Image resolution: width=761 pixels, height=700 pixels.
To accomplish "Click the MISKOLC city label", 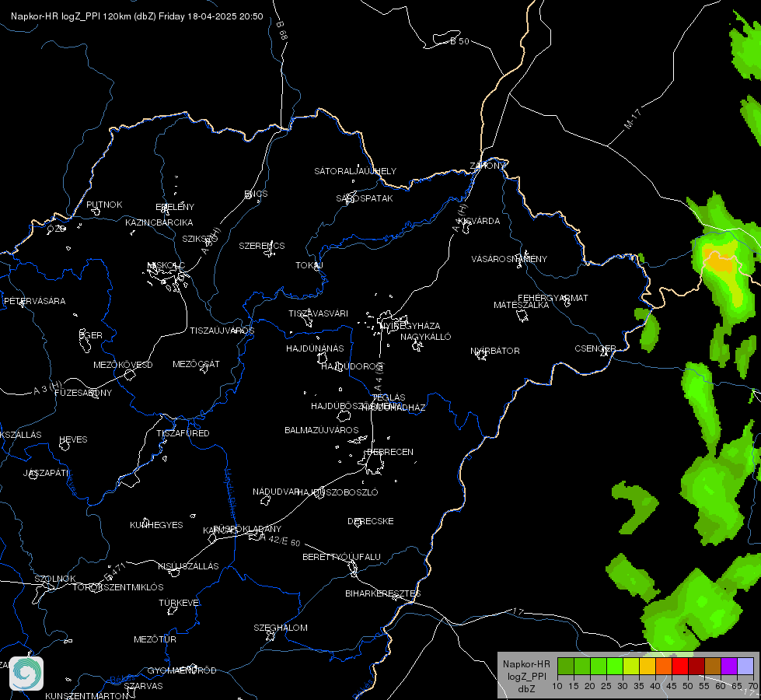I will (166, 265).
